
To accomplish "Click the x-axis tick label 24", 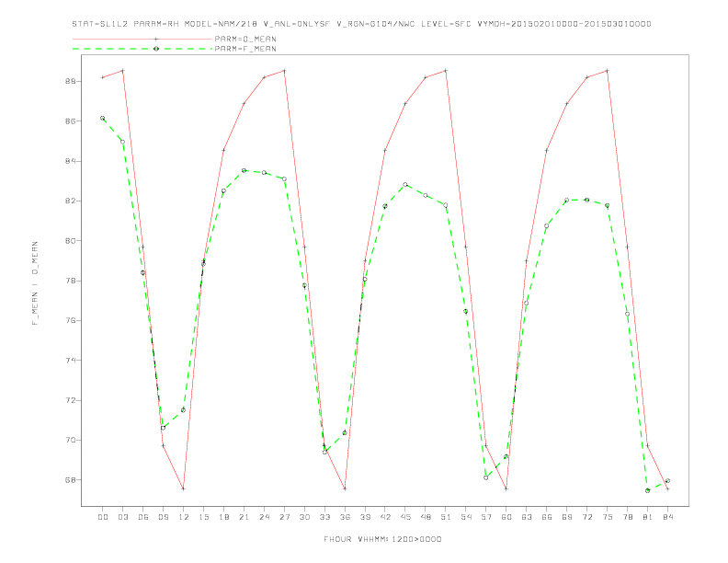I will pyautogui.click(x=264, y=517).
